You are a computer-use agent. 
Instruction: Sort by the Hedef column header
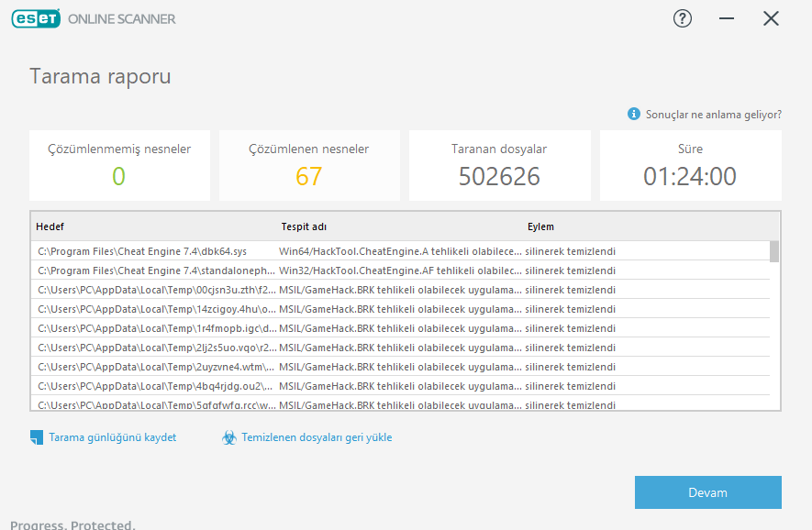(x=50, y=226)
